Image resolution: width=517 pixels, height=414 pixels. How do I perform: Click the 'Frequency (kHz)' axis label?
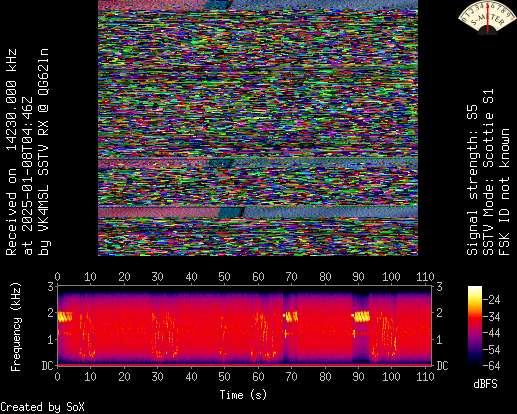coord(16,327)
